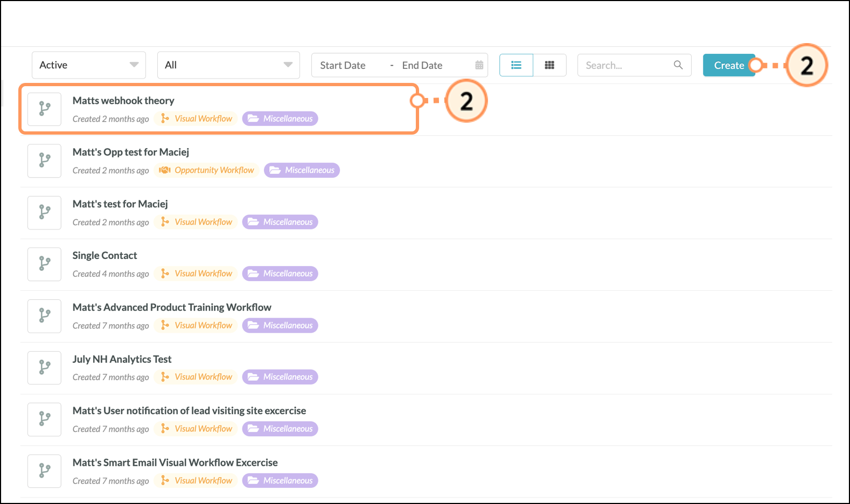Open Matt's User notification of lead visiting workflow
Image resolution: width=850 pixels, height=504 pixels.
click(189, 411)
